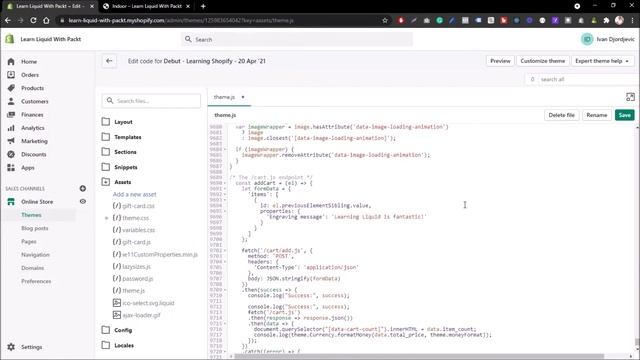Click the Rename button
Image resolution: width=640 pixels, height=360 pixels.
pos(597,115)
